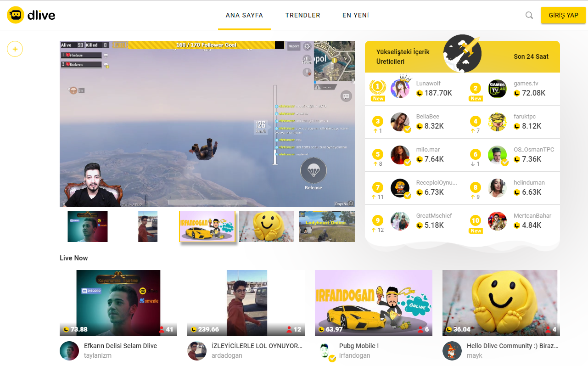The image size is (588, 366).
Task: Click the in-game minimap
Action: [334, 62]
